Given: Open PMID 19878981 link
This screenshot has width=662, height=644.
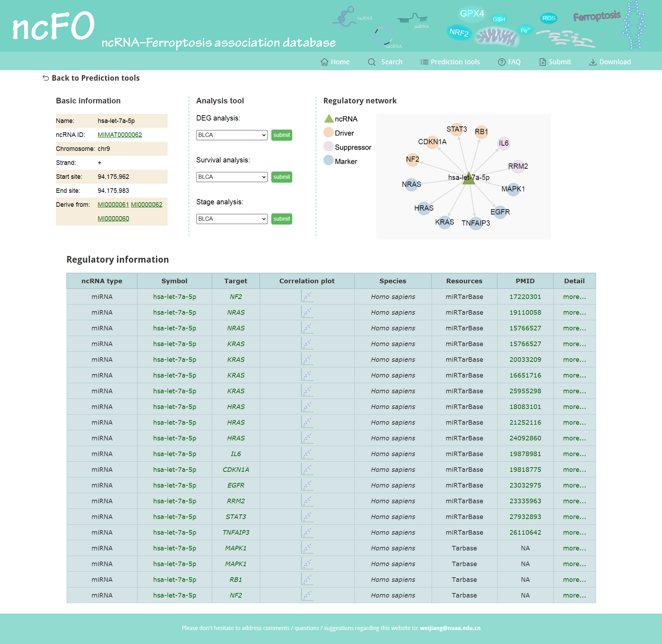Looking at the screenshot, I should 525,454.
